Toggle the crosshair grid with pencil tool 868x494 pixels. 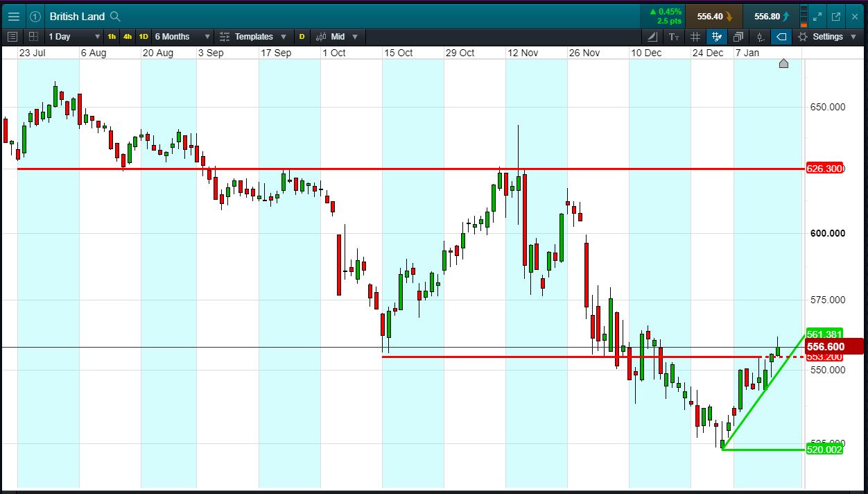[717, 37]
